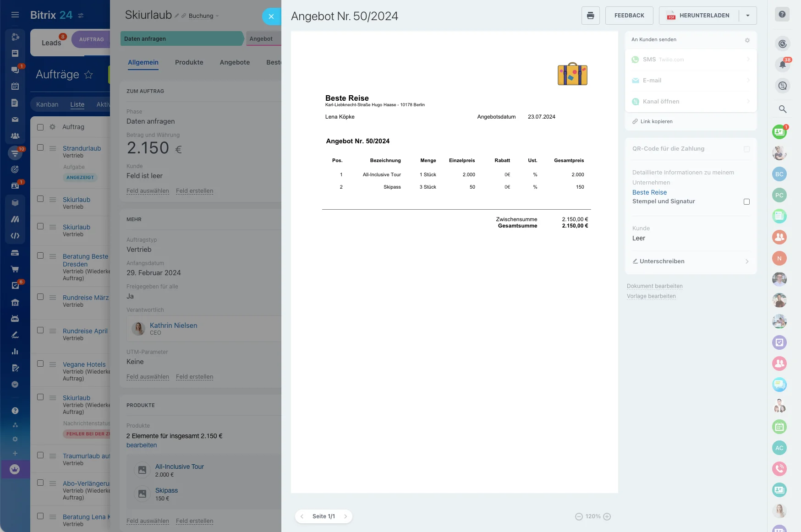Switch to the Angebote tab

click(x=235, y=62)
